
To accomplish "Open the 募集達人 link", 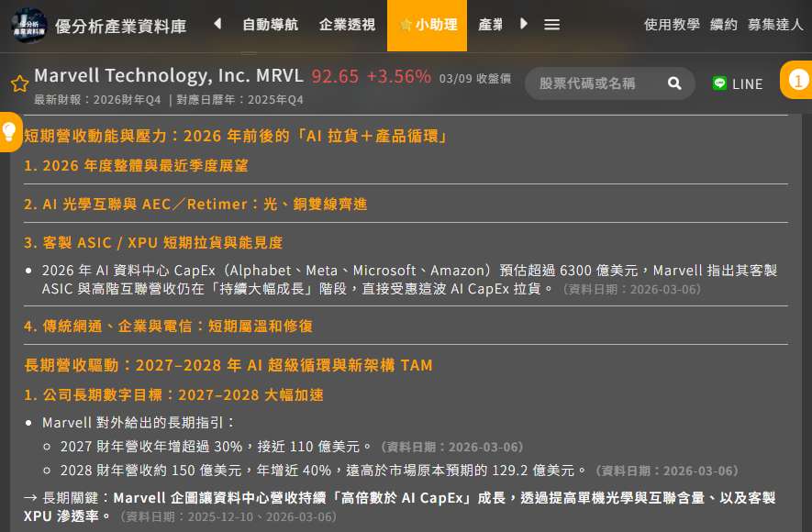I will point(775,25).
